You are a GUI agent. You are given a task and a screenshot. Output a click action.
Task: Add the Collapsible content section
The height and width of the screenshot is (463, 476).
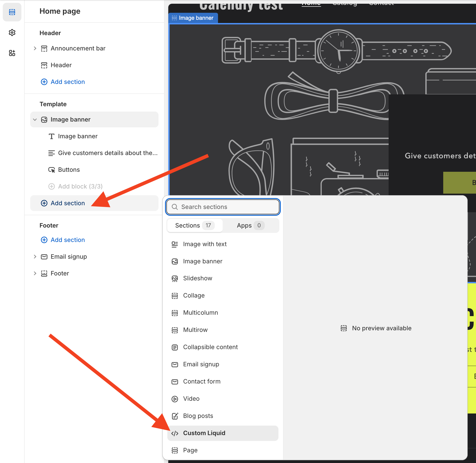[210, 347]
